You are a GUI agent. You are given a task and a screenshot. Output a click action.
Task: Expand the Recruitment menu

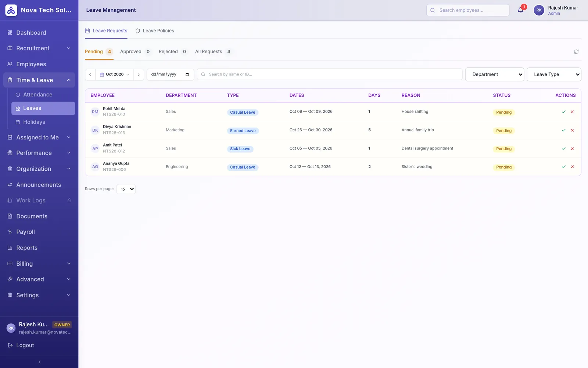tap(39, 48)
